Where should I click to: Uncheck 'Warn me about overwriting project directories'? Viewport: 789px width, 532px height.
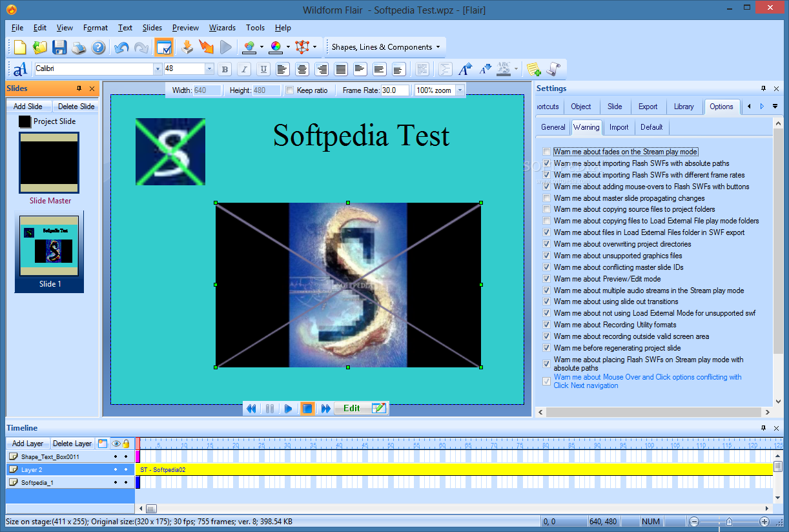(x=547, y=244)
